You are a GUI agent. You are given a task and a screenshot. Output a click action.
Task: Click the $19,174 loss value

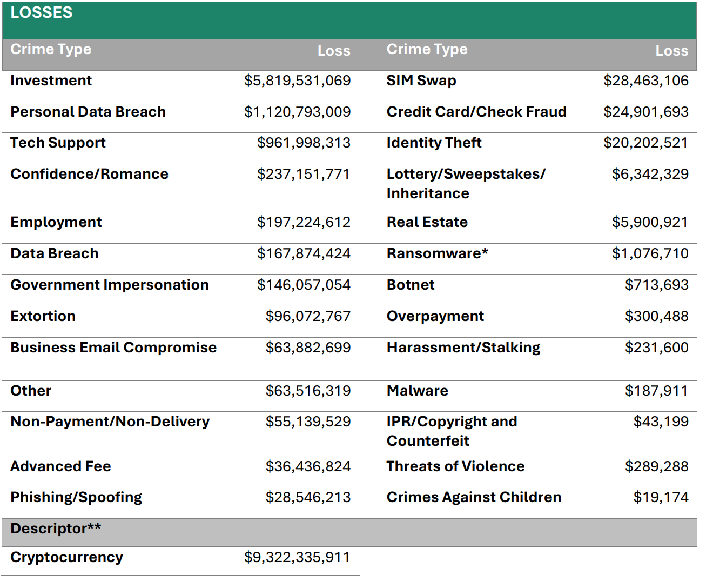(x=661, y=497)
